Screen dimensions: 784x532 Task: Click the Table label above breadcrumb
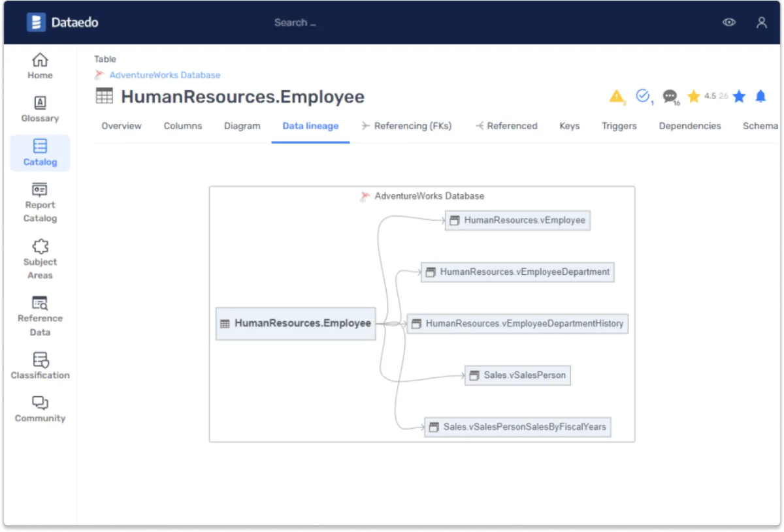click(105, 59)
